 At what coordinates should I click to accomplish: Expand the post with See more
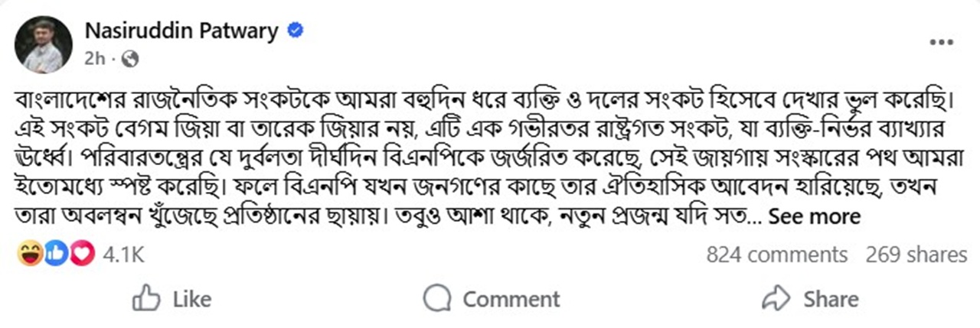pos(815,216)
